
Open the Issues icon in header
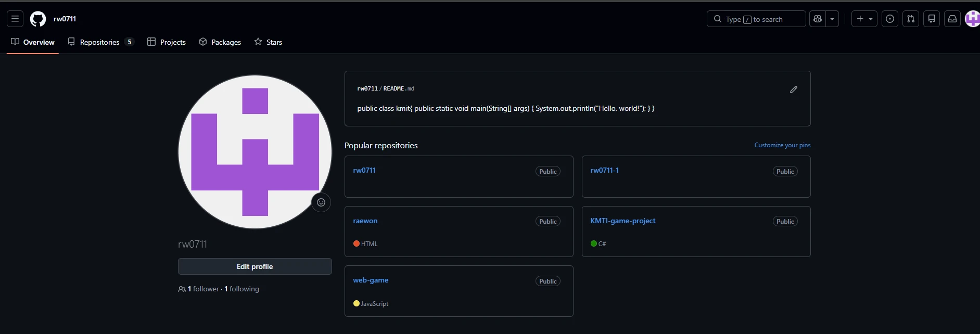(890, 19)
